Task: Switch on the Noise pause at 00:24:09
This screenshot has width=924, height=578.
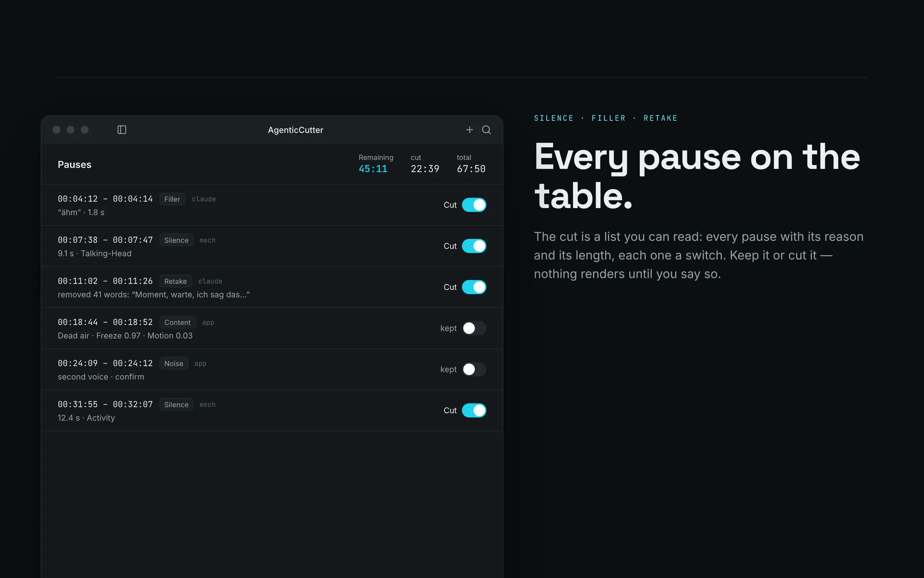Action: pyautogui.click(x=474, y=369)
